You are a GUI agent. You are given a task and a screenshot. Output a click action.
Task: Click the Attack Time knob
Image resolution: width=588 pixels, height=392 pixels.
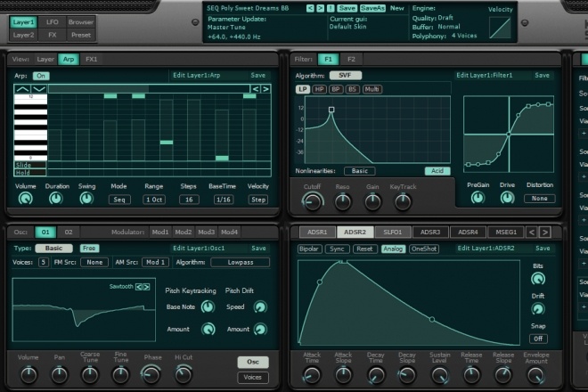[x=312, y=375]
